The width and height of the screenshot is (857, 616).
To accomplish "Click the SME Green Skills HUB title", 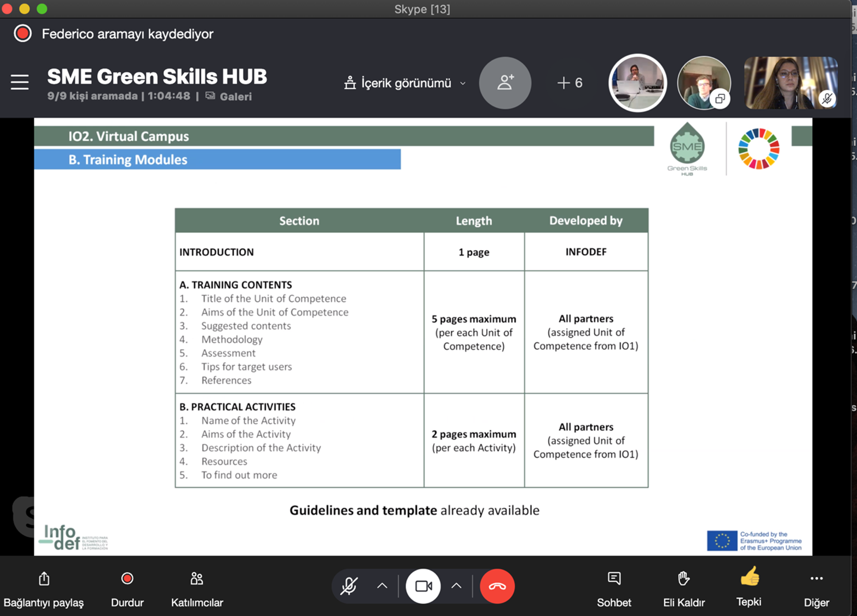I will click(157, 76).
